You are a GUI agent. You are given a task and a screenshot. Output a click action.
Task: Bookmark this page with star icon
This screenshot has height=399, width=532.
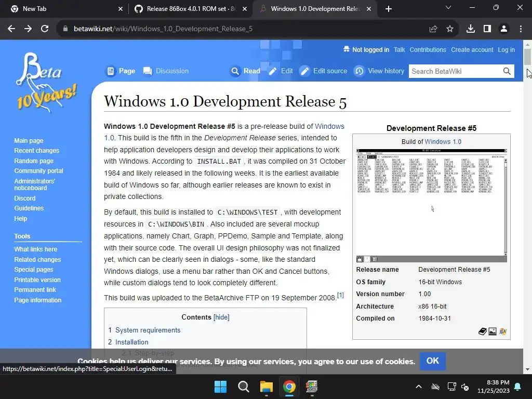pos(450,29)
